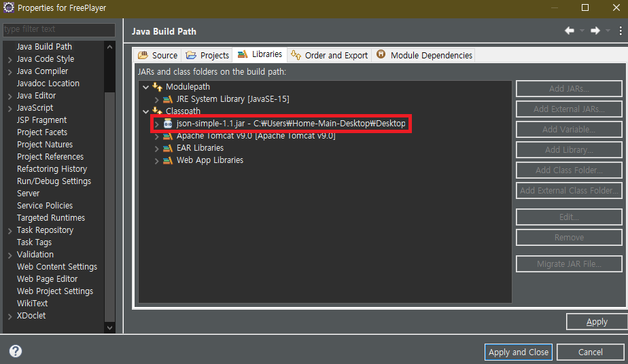Expand the XDoclet category

10,316
